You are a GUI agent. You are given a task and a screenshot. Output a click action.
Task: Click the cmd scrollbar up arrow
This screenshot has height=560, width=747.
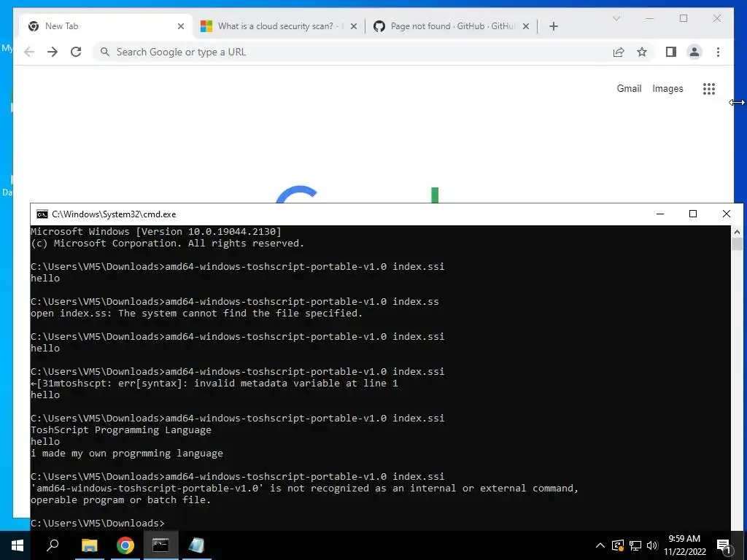pyautogui.click(x=737, y=232)
